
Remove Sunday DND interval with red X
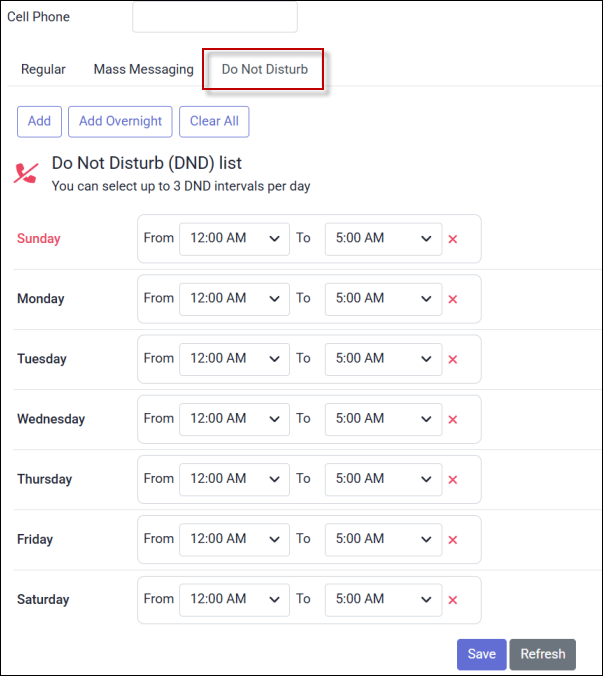click(x=453, y=239)
